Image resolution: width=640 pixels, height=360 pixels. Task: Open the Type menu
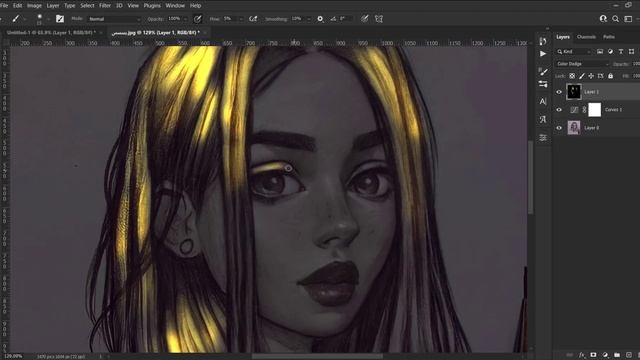pyautogui.click(x=70, y=6)
